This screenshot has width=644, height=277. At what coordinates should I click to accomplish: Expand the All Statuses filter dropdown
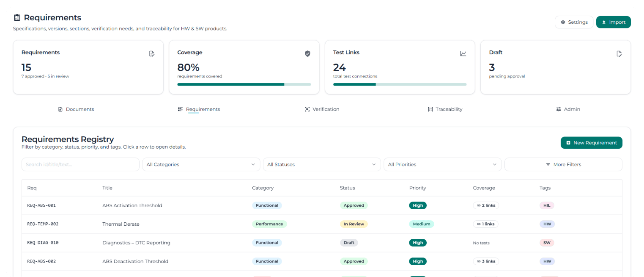(x=321, y=164)
